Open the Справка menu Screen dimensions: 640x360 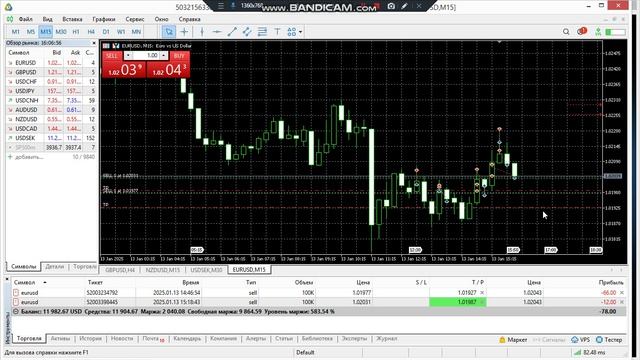[189, 19]
